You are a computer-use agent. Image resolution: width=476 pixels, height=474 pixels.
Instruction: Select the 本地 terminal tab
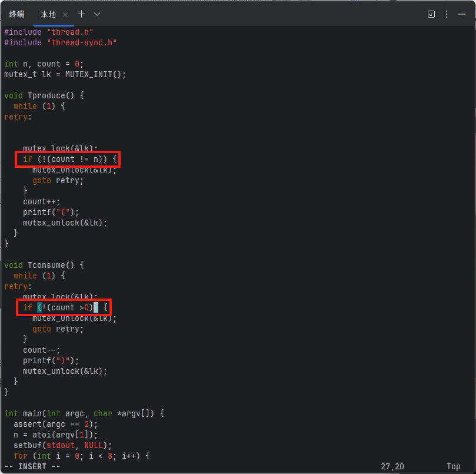click(x=48, y=14)
